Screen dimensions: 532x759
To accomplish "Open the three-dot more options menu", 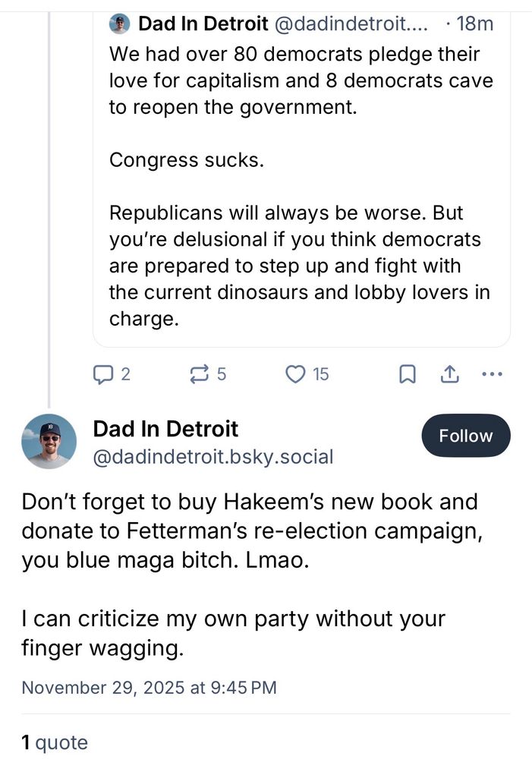I will pyautogui.click(x=493, y=373).
